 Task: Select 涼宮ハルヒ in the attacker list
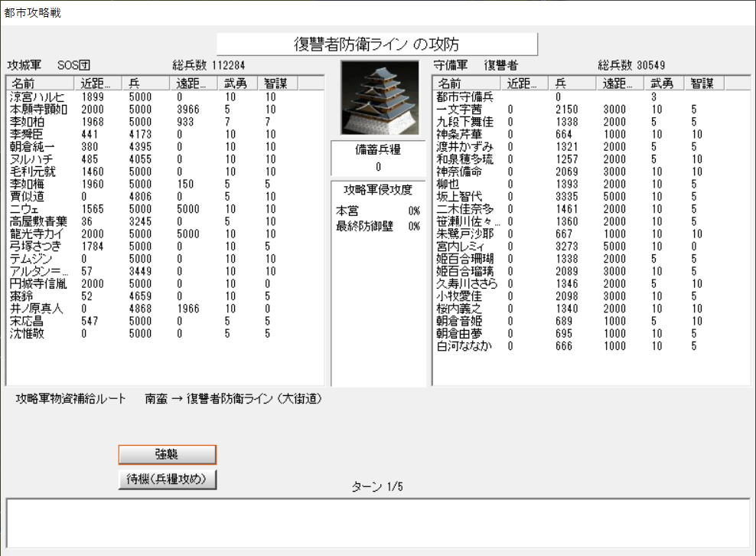pos(37,97)
